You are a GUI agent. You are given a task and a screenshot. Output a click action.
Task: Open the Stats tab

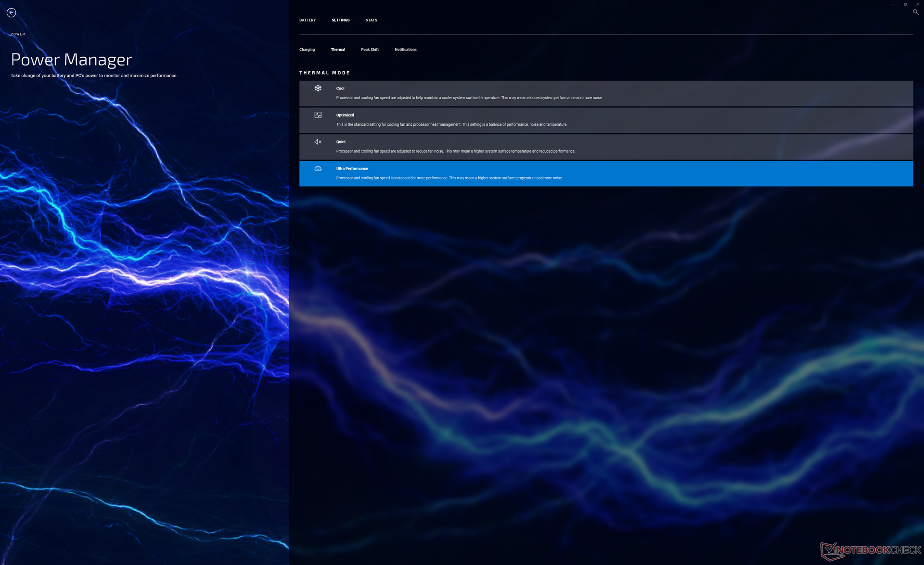click(x=371, y=20)
